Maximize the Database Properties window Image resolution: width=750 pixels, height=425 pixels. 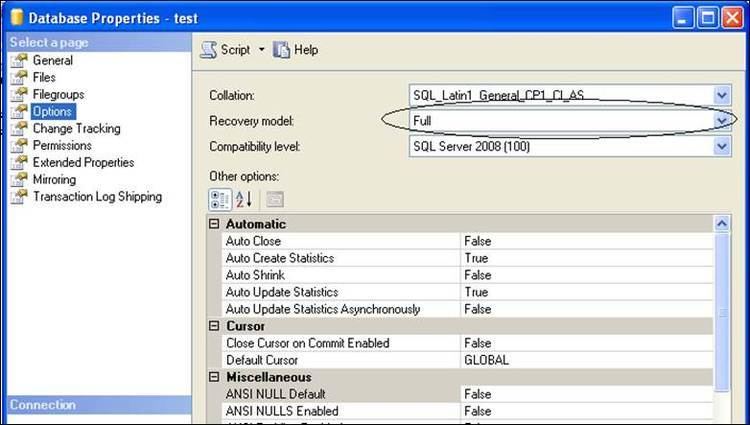pyautogui.click(x=707, y=18)
